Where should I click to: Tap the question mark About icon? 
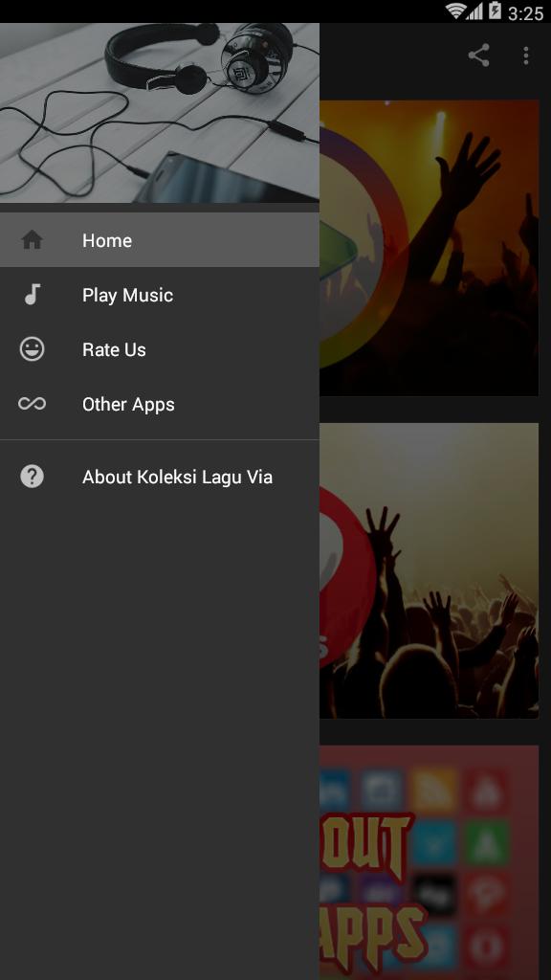(x=32, y=477)
